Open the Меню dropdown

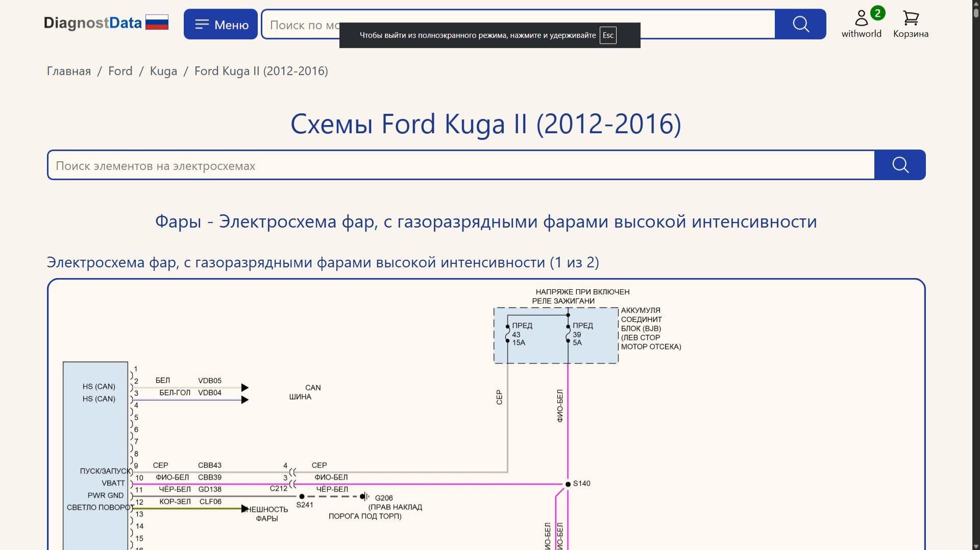coord(220,24)
